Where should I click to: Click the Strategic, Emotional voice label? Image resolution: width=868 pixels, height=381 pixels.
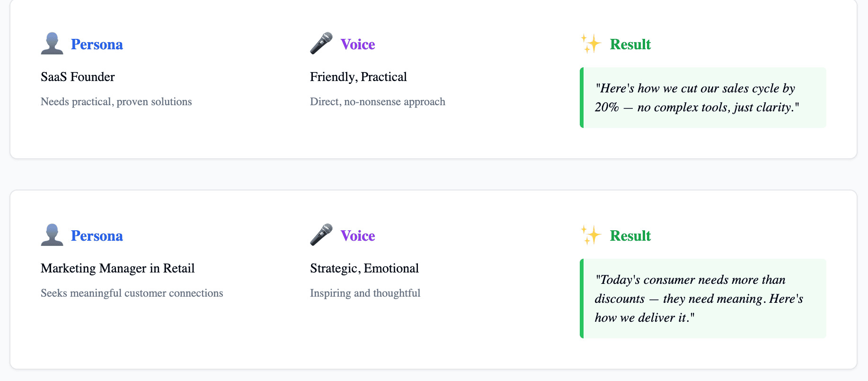[364, 268]
